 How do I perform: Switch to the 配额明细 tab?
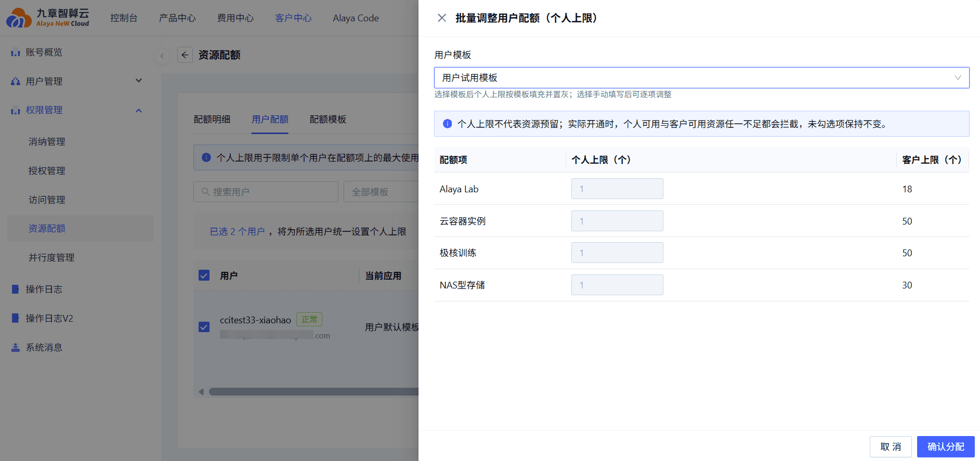[212, 120]
